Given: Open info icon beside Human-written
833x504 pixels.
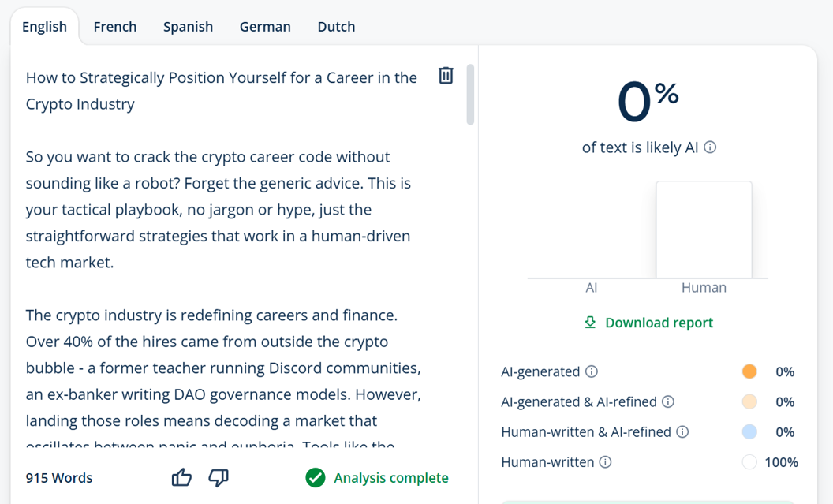Looking at the screenshot, I should [606, 462].
